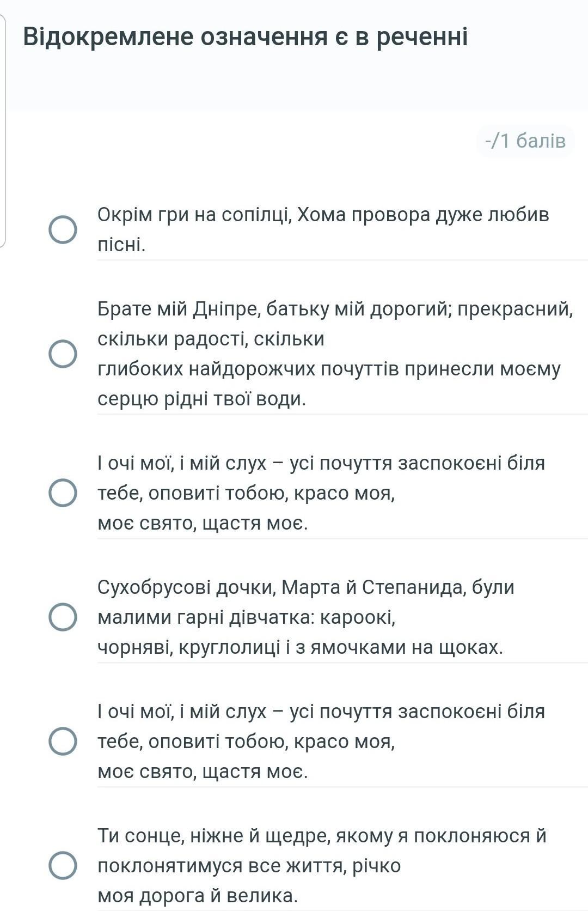Pick the 'Ти сонце, ніжне й щедре' radio button
The height and width of the screenshot is (911, 588).
point(63,865)
